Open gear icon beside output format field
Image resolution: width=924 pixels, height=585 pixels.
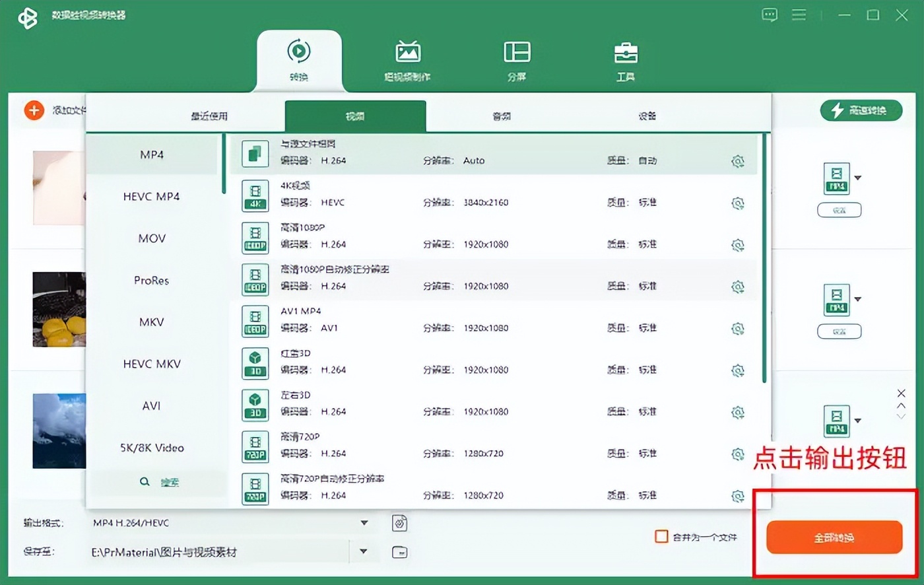399,522
